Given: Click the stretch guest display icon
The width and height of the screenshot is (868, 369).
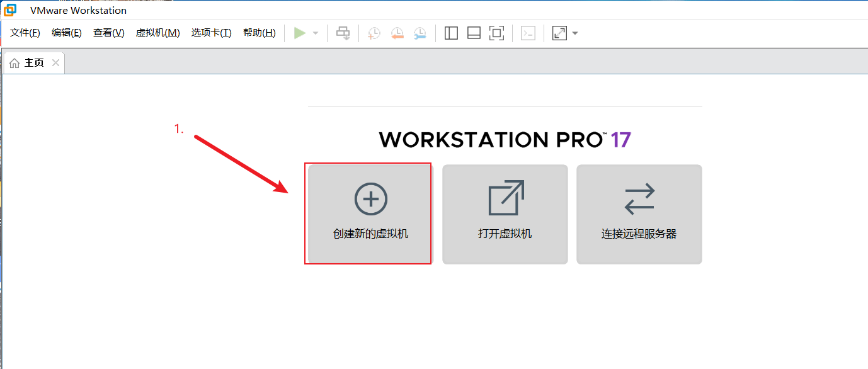Looking at the screenshot, I should (x=559, y=33).
